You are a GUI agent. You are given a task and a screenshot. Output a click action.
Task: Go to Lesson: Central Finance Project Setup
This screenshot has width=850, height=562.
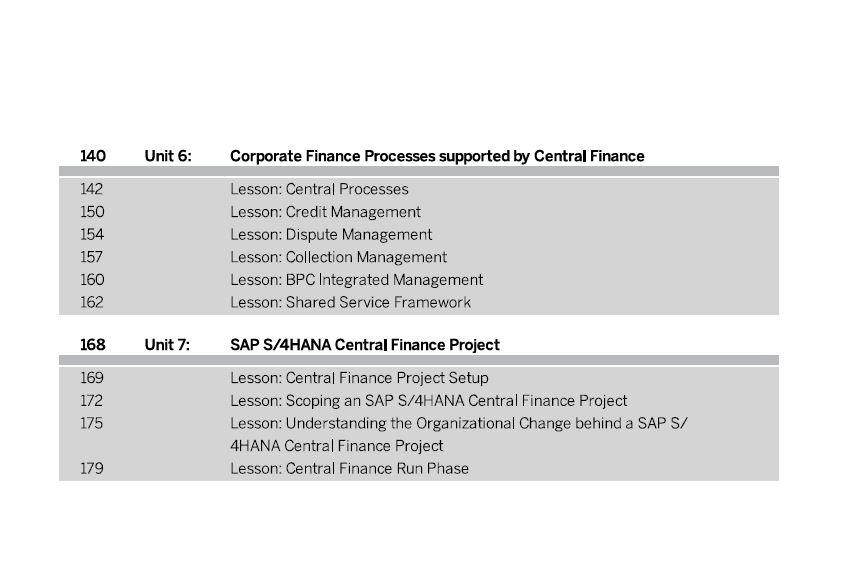(x=359, y=378)
